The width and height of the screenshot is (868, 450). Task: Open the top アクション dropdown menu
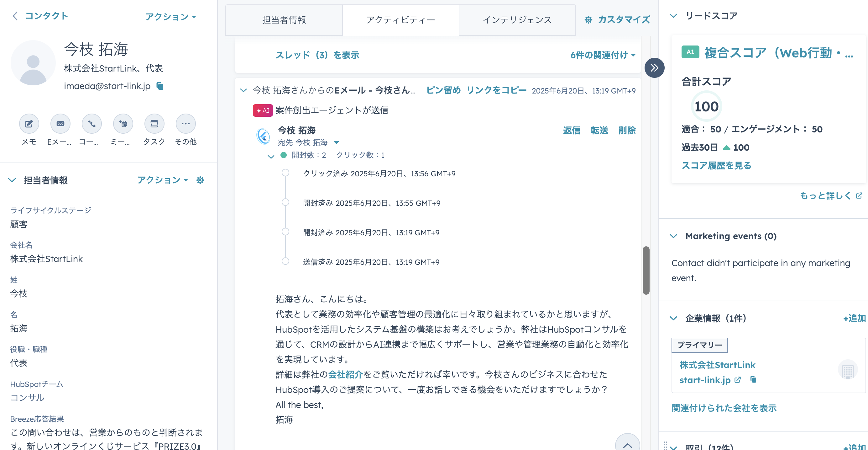pyautogui.click(x=170, y=17)
